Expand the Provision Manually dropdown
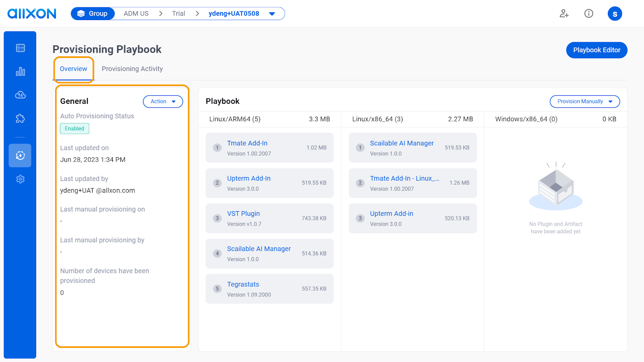The width and height of the screenshot is (644, 362). click(x=584, y=101)
